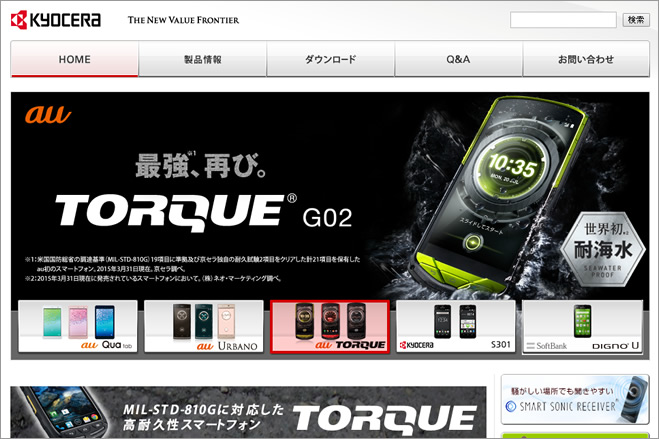The image size is (659, 439).
Task: Click the 最強、再び。 headline text
Action: click(x=200, y=166)
